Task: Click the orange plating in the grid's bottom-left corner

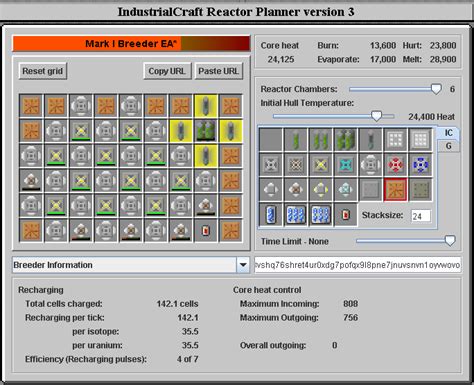Action: click(x=31, y=230)
